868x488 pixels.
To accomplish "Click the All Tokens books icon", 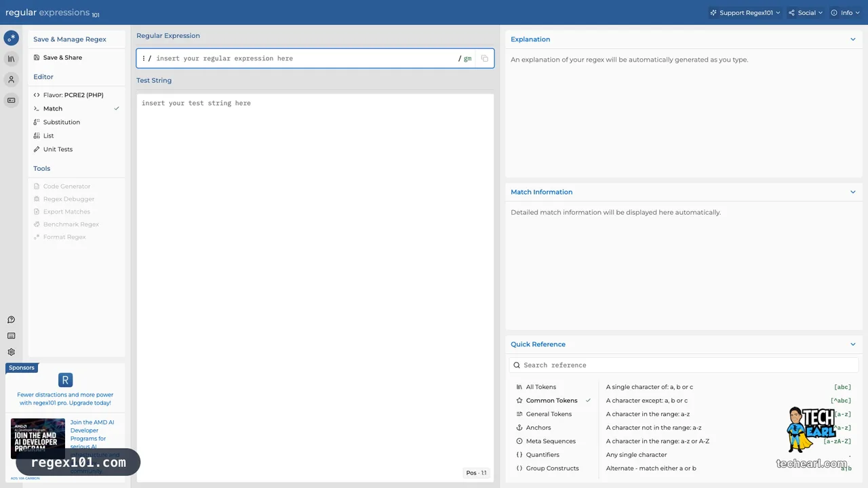I will point(519,387).
